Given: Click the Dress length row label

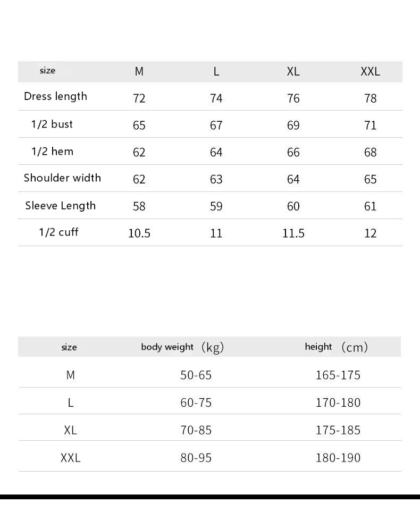Looking at the screenshot, I should click(x=55, y=97).
